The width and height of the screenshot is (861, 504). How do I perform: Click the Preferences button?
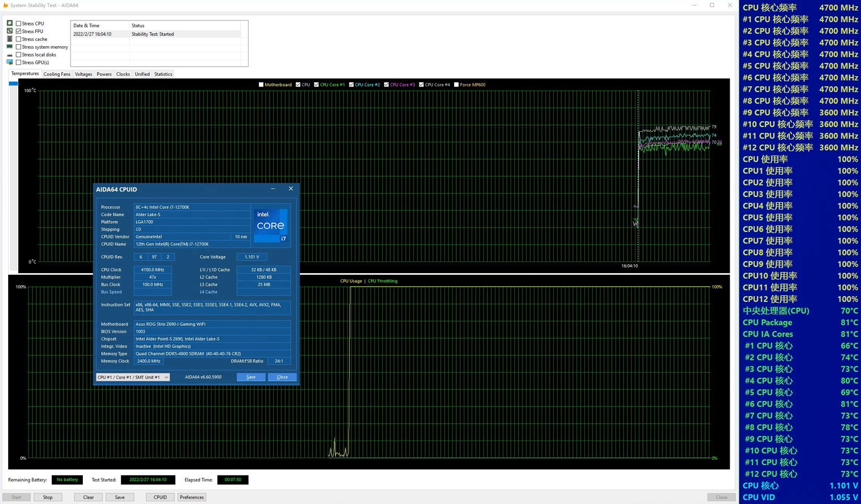click(x=192, y=497)
